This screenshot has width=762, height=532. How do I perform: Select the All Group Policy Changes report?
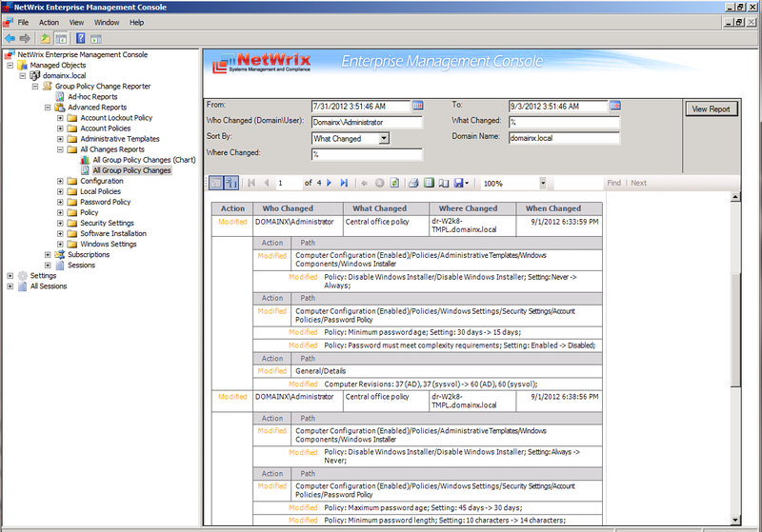click(x=131, y=170)
